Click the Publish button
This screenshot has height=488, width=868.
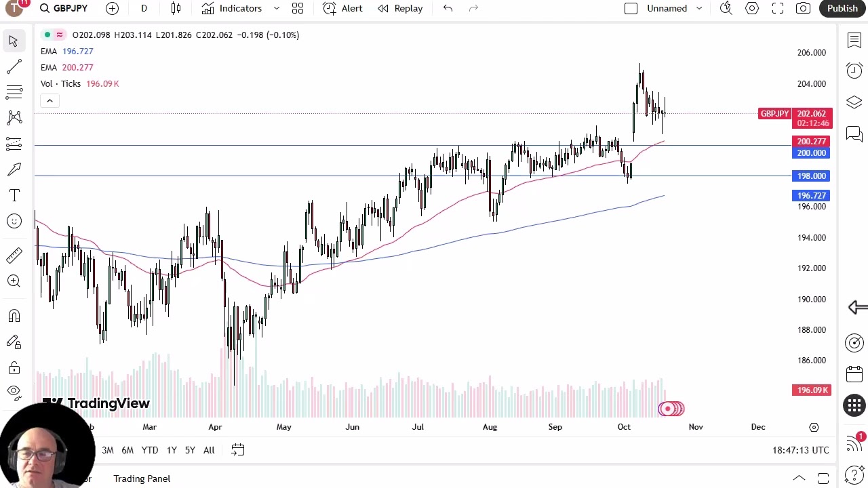coord(842,8)
